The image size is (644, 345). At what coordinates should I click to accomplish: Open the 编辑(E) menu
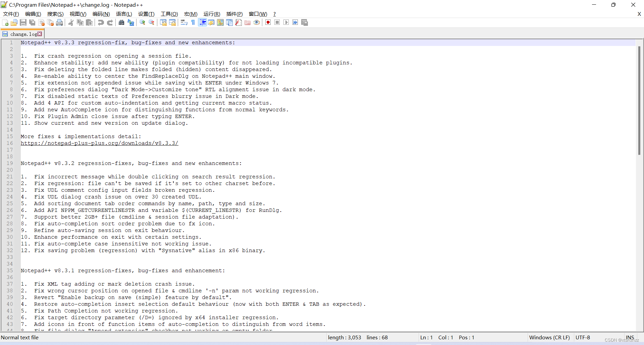coord(33,14)
